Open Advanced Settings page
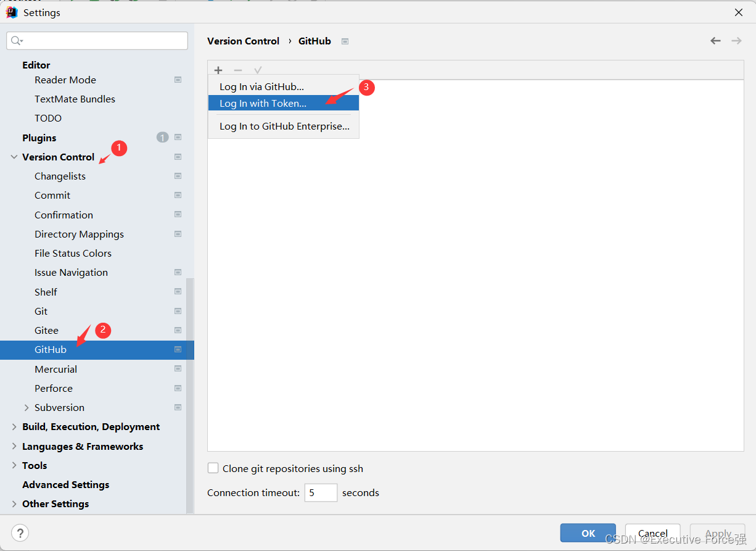Screen dimensions: 756x551 (65, 484)
